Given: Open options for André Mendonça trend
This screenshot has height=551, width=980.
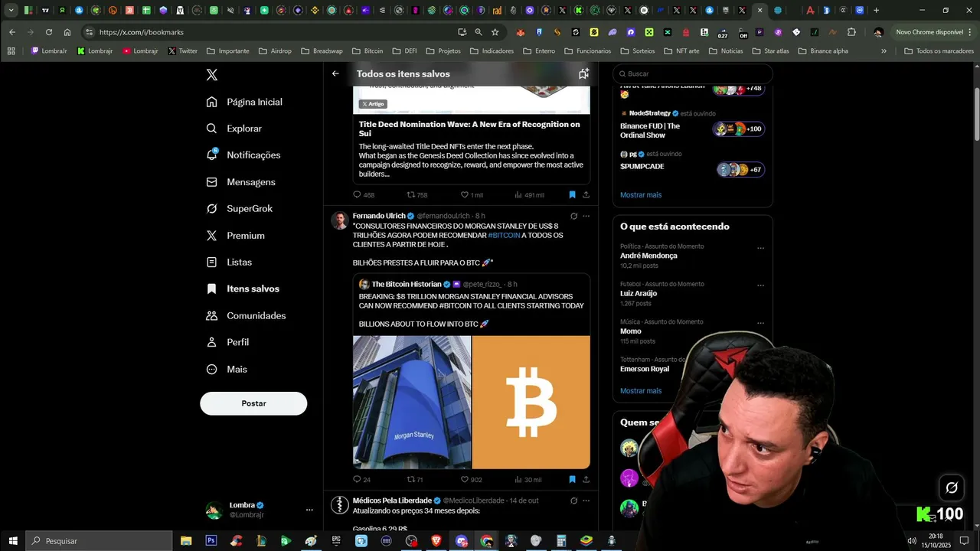Looking at the screenshot, I should click(760, 248).
